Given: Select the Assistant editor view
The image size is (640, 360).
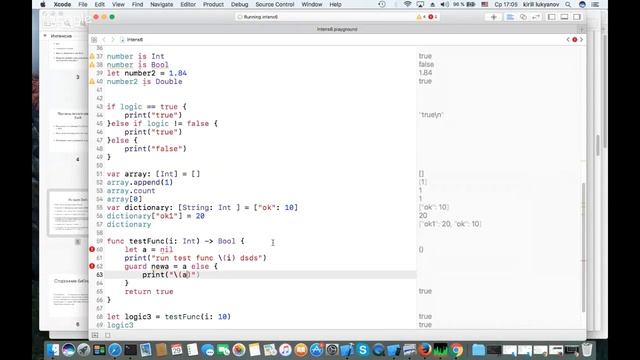Looking at the screenshot, I should 523,17.
